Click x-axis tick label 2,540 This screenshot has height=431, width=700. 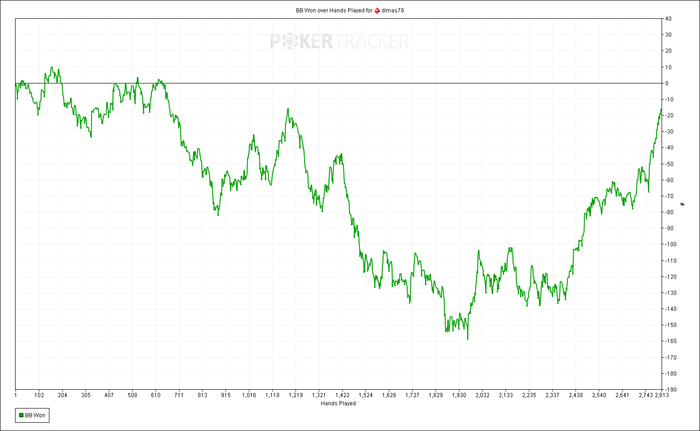599,395
